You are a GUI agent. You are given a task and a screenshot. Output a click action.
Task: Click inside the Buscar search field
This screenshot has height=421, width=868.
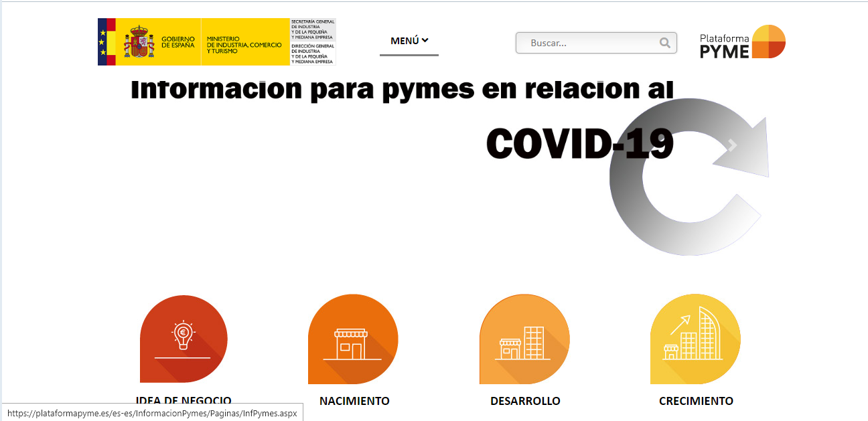click(583, 43)
